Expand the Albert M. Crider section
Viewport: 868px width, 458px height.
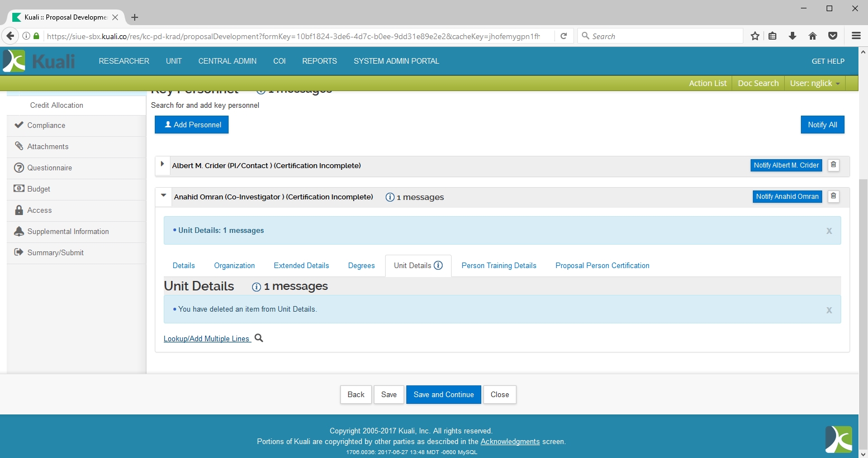click(162, 164)
